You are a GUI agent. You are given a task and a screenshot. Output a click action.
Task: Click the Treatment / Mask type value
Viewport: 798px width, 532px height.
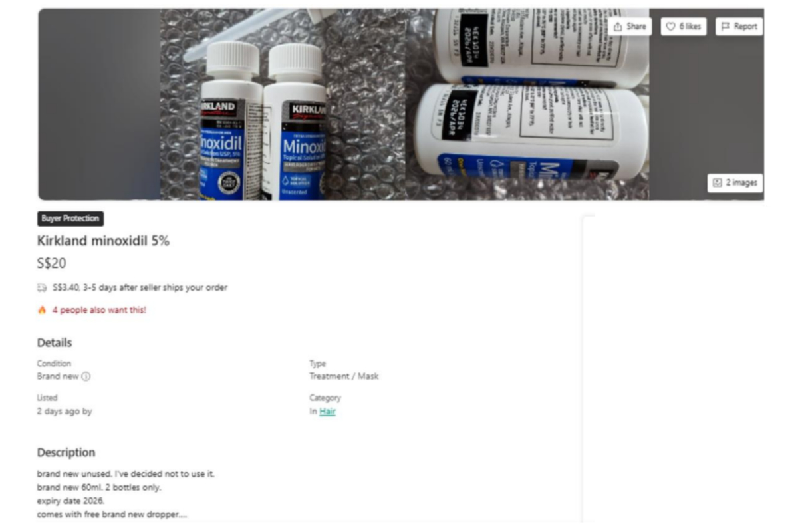coord(344,376)
